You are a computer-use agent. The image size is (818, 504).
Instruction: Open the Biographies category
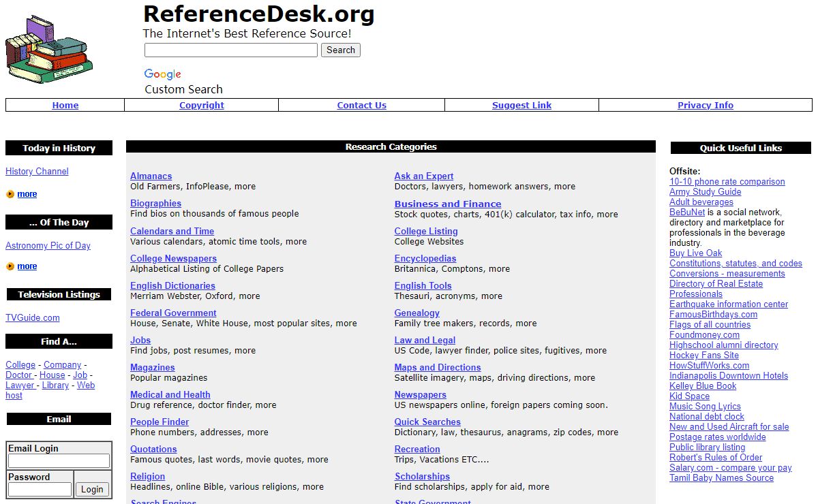click(156, 203)
